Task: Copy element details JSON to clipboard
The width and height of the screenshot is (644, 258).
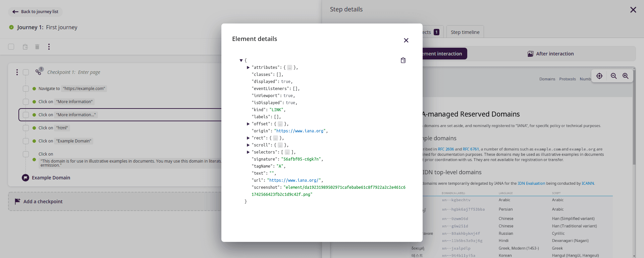Action: point(403,60)
